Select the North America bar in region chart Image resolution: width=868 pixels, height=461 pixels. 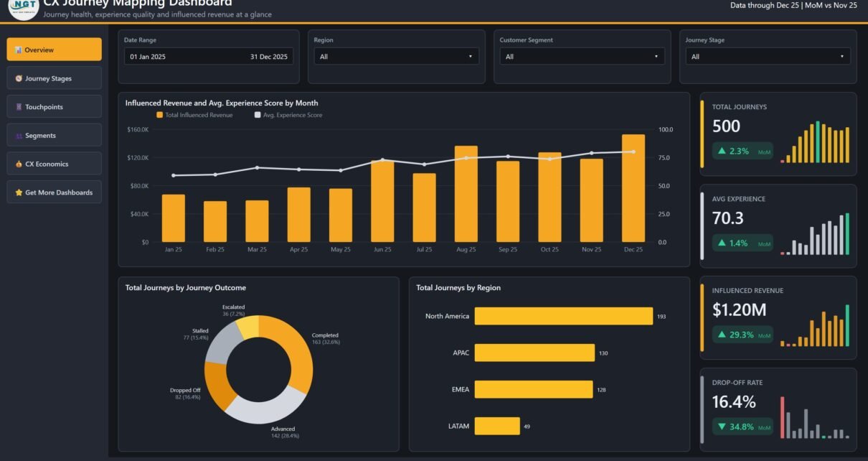pyautogui.click(x=564, y=316)
